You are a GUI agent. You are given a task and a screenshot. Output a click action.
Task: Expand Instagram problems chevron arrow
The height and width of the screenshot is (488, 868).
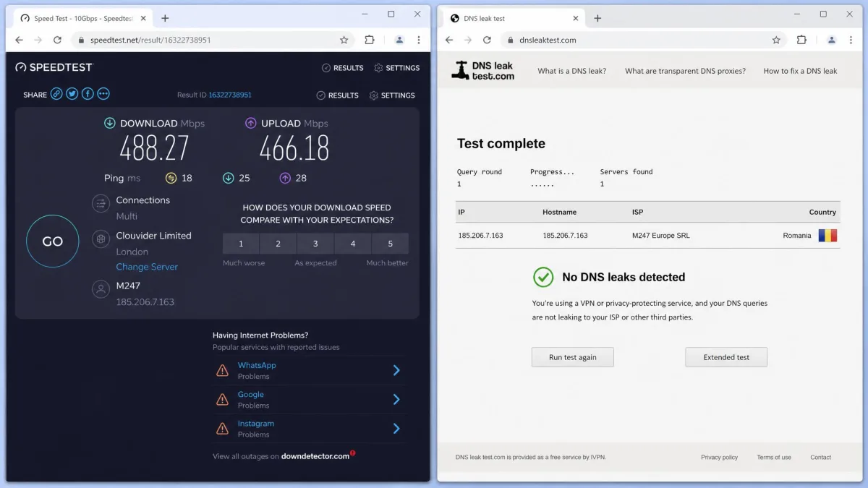[x=396, y=429]
